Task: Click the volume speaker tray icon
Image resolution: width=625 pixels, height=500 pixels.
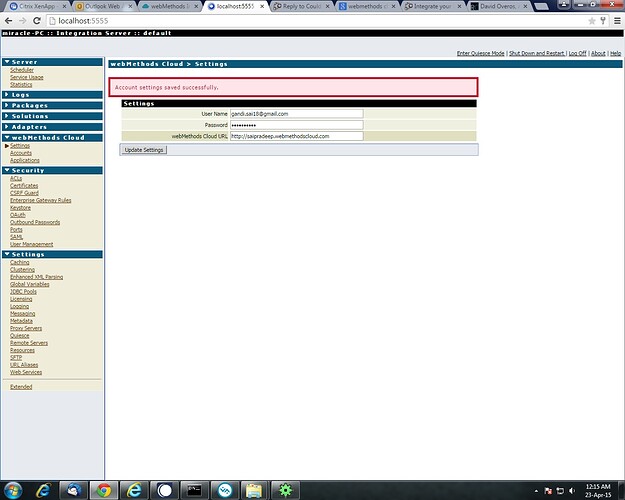Action: (x=573, y=491)
